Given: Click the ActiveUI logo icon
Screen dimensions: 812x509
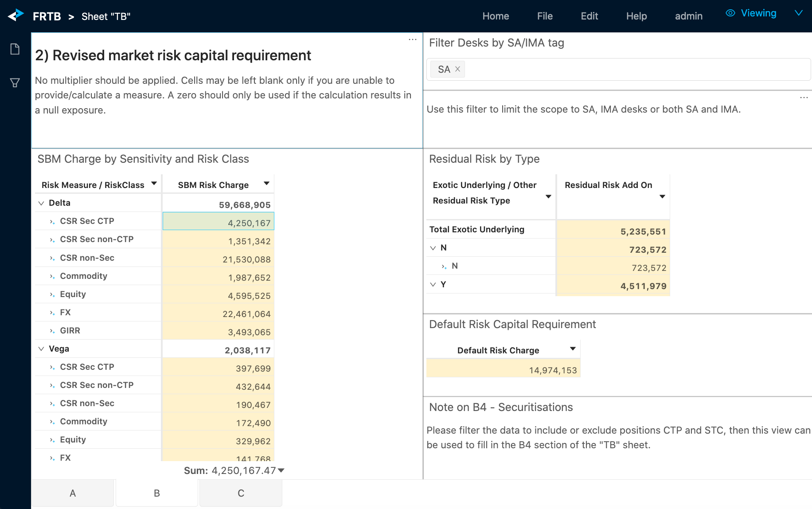Looking at the screenshot, I should (16, 16).
